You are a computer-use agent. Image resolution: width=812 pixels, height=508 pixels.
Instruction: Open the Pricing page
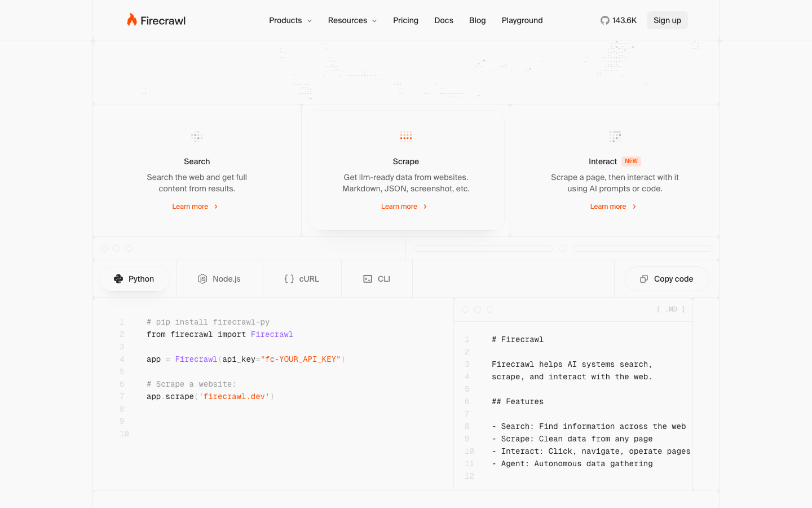(406, 20)
